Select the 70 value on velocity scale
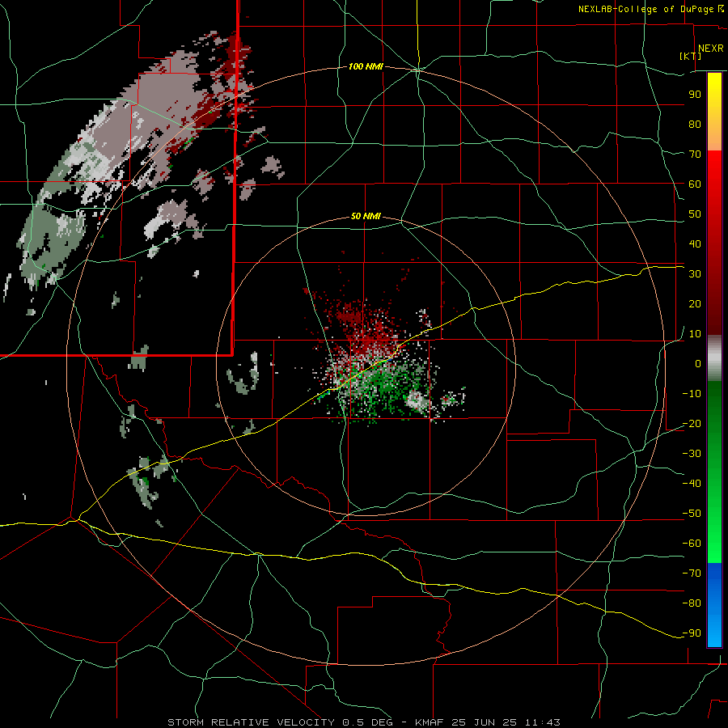The width and height of the screenshot is (728, 728). point(695,154)
